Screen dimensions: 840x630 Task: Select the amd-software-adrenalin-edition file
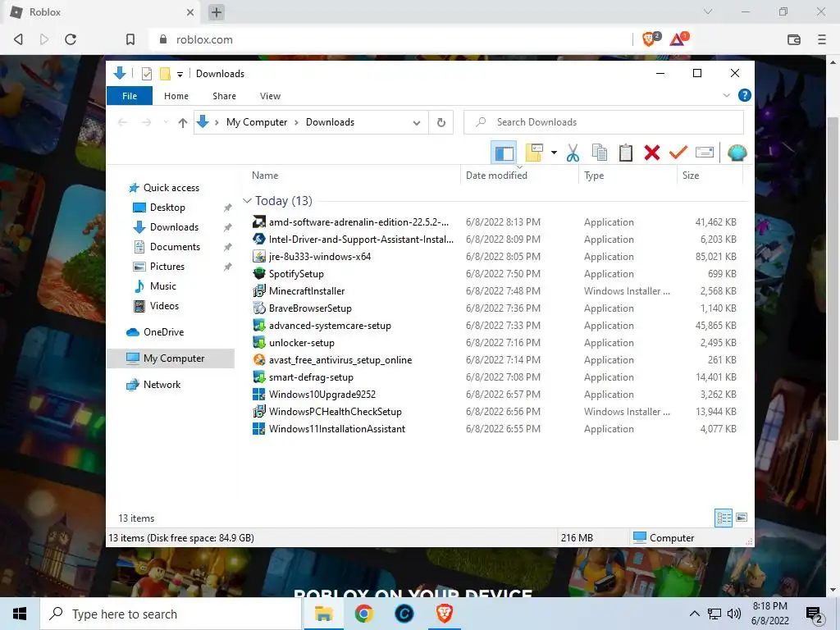(x=358, y=221)
